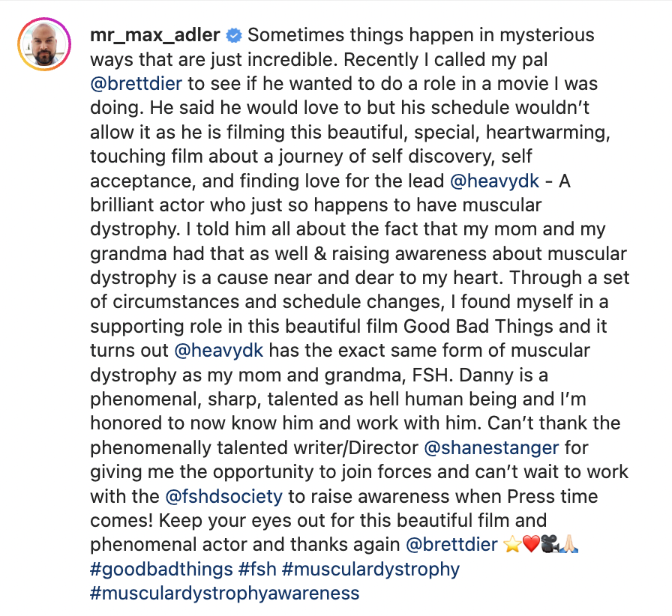
Task: Open mr_max_adler profile picture story
Action: (x=44, y=44)
